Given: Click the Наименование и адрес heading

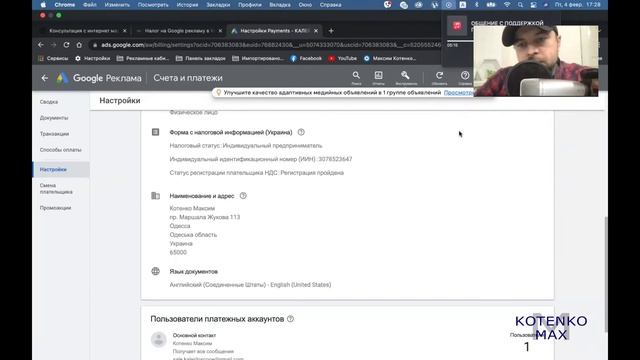Looking at the screenshot, I should pos(202,196).
